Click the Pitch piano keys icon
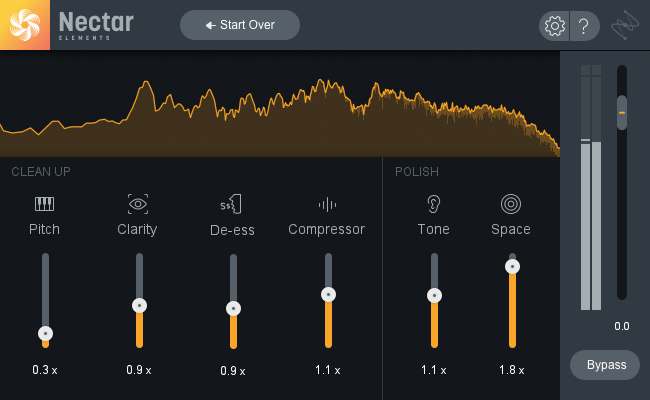The width and height of the screenshot is (650, 400). (44, 204)
